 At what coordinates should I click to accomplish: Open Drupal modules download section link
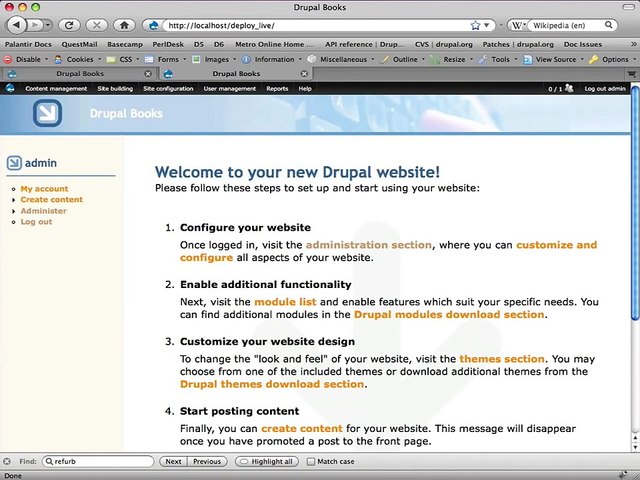[449, 315]
